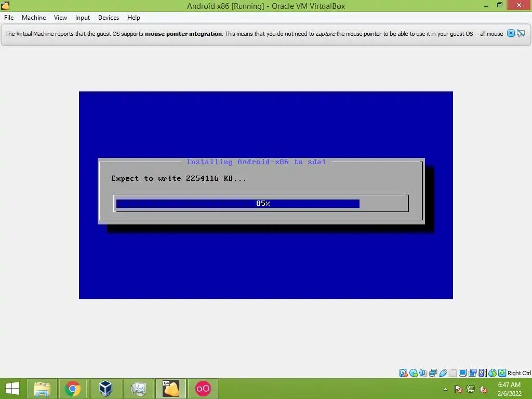Image resolution: width=532 pixels, height=399 pixels.
Task: Click the mouse integration status icon
Action: click(x=493, y=373)
